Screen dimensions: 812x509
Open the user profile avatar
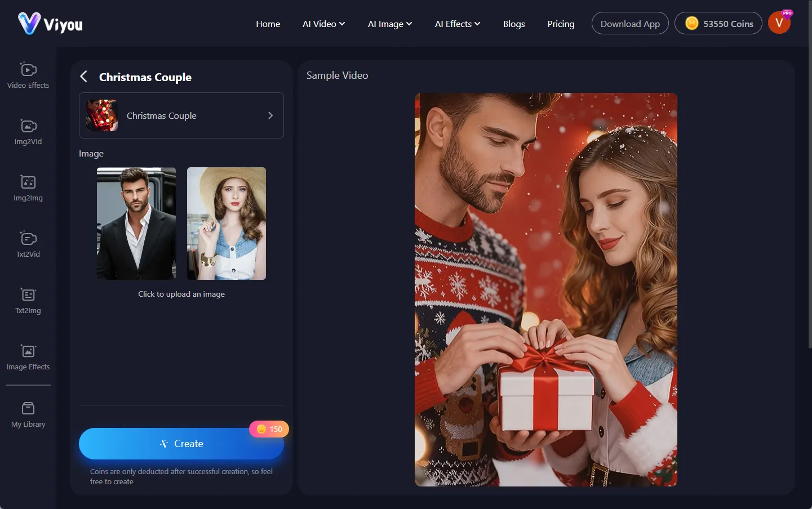(779, 23)
